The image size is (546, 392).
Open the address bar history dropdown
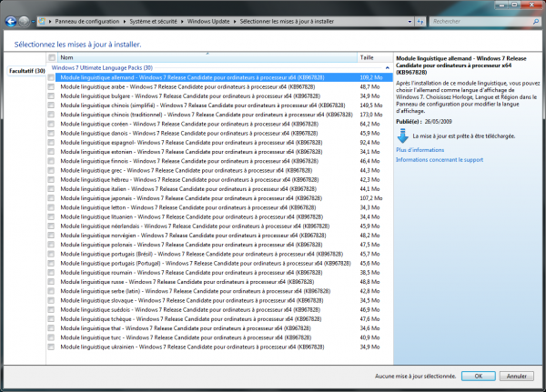pyautogui.click(x=409, y=22)
